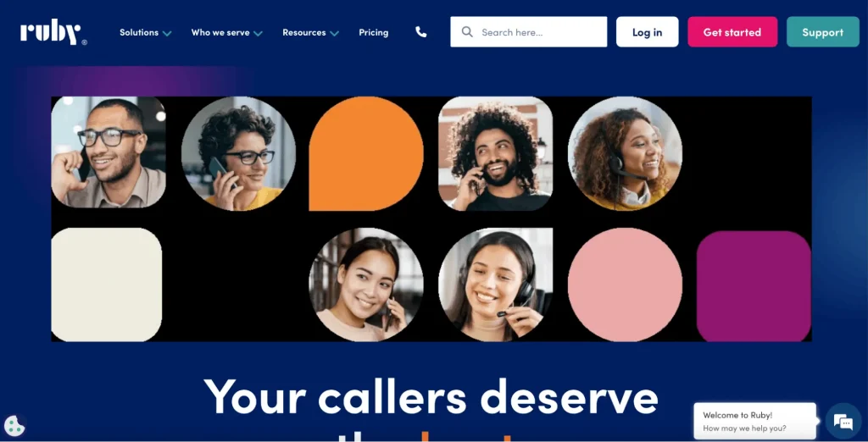The width and height of the screenshot is (868, 442).
Task: Click the Welcome to Ruby chat message
Action: tap(755, 422)
